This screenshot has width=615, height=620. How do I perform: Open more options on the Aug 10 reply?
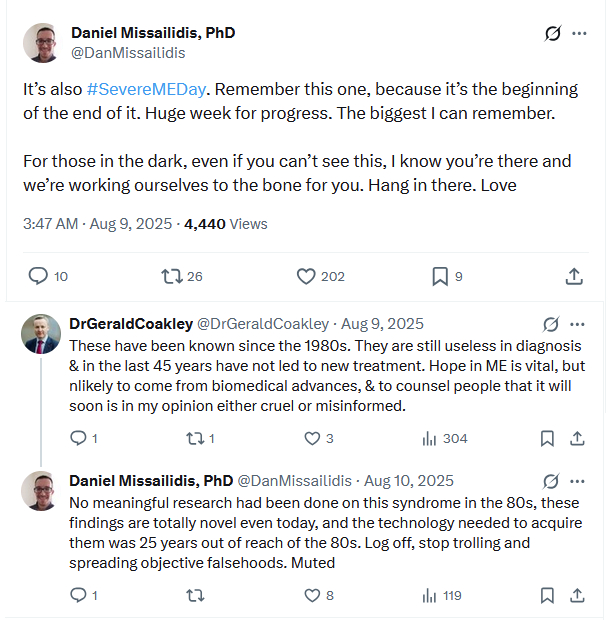click(x=577, y=481)
